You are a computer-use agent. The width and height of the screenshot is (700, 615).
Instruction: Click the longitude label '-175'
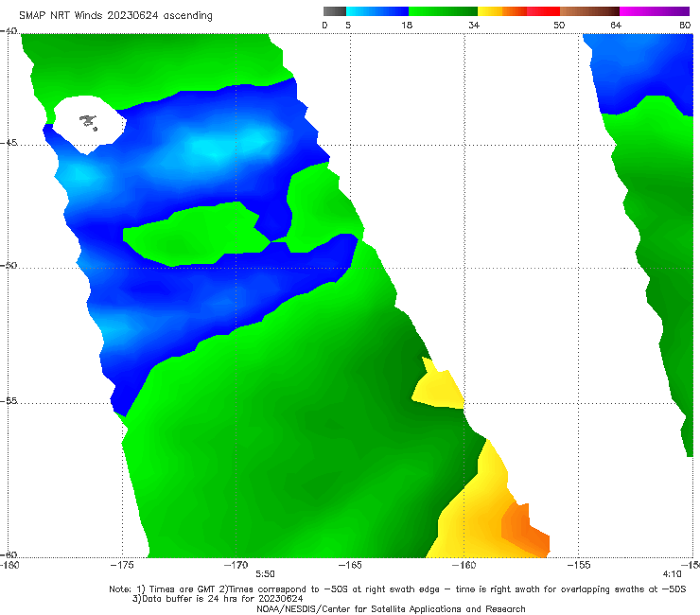click(122, 565)
